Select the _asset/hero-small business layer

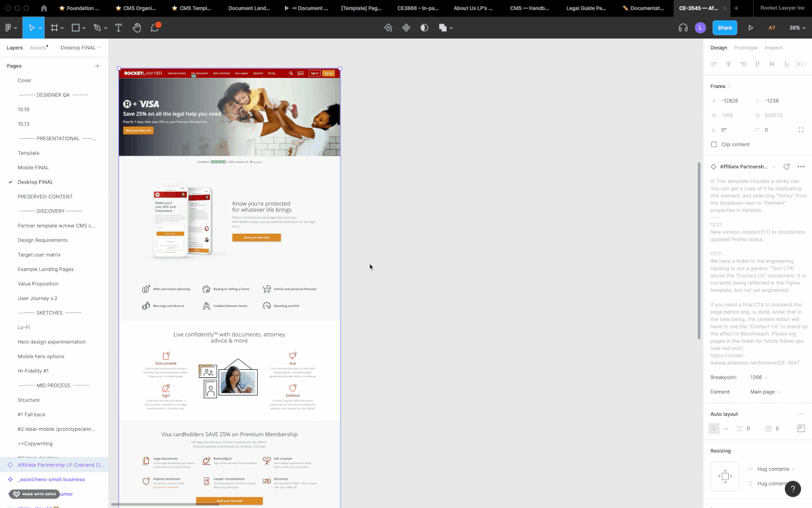[51, 479]
